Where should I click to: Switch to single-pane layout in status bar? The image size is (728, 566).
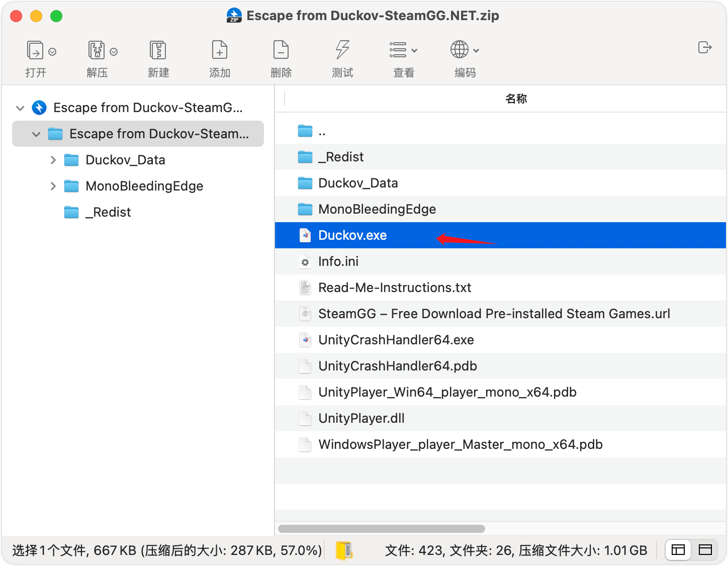click(705, 550)
